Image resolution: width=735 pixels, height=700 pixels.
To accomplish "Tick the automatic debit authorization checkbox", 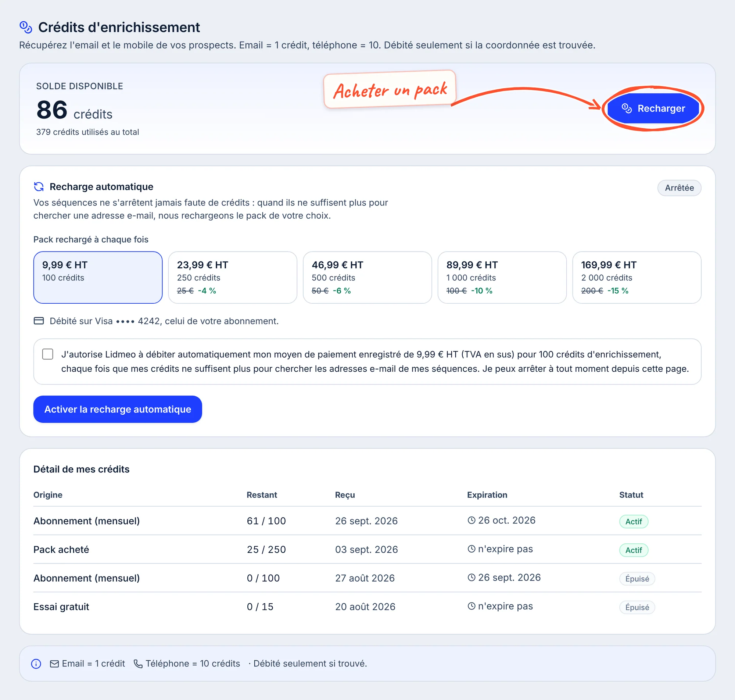I will (x=48, y=354).
